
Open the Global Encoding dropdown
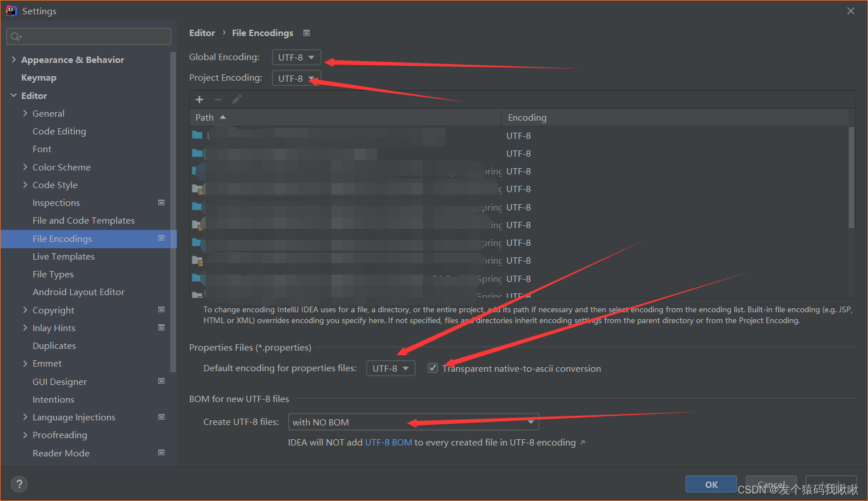pos(296,57)
